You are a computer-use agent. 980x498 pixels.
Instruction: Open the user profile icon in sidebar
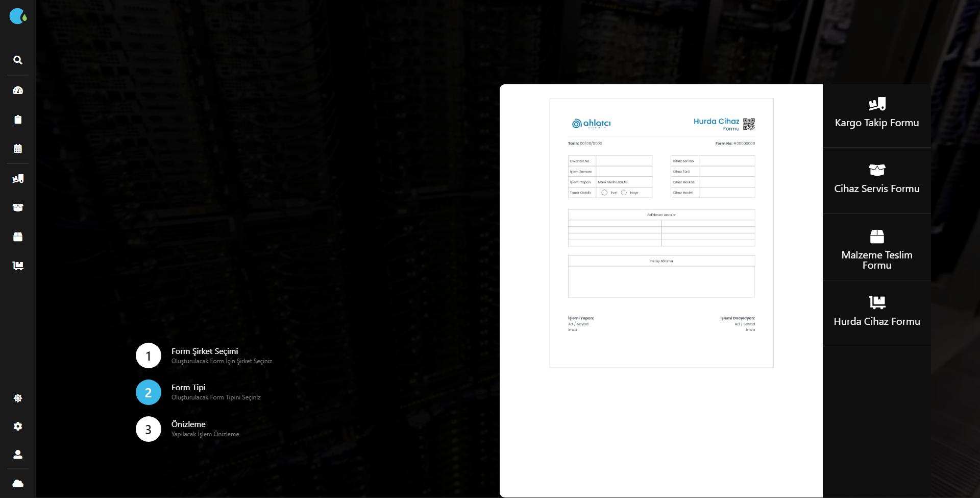click(x=18, y=455)
